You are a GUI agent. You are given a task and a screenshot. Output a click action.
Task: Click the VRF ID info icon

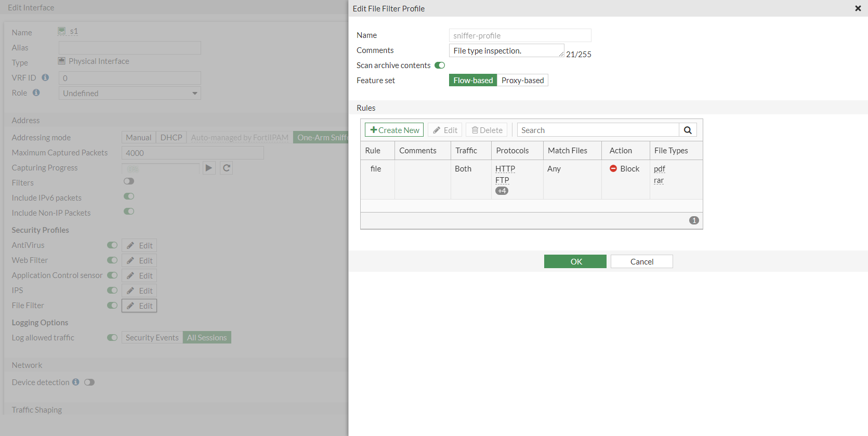click(45, 77)
